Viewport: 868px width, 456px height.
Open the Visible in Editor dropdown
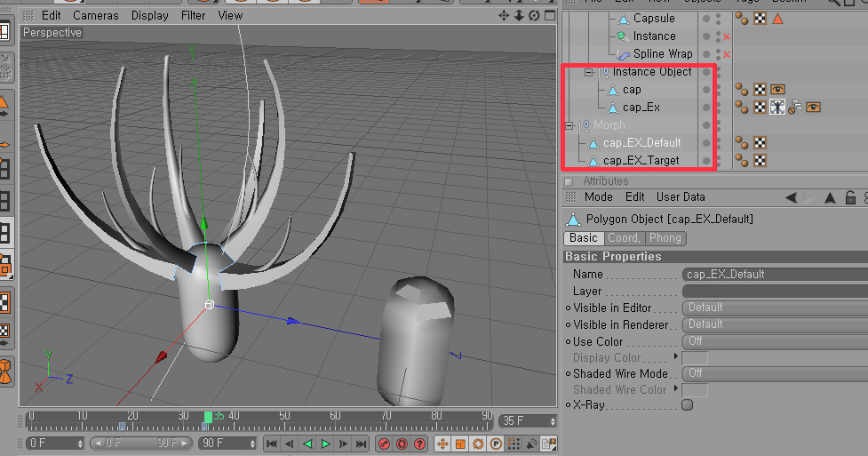pos(773,308)
